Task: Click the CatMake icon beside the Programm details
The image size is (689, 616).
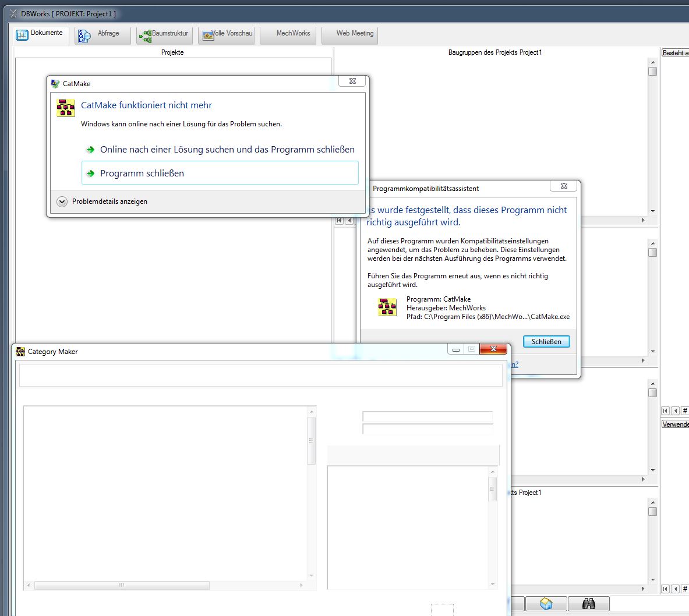Action: tap(387, 307)
